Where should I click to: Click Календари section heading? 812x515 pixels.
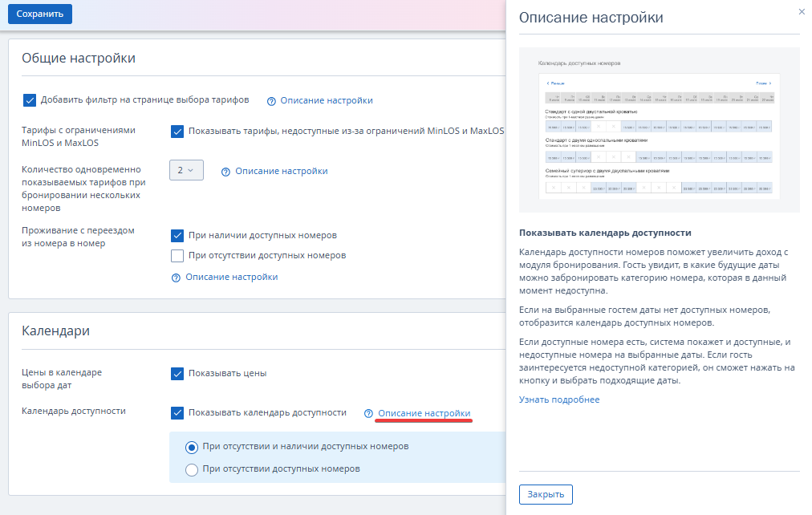pyautogui.click(x=56, y=330)
